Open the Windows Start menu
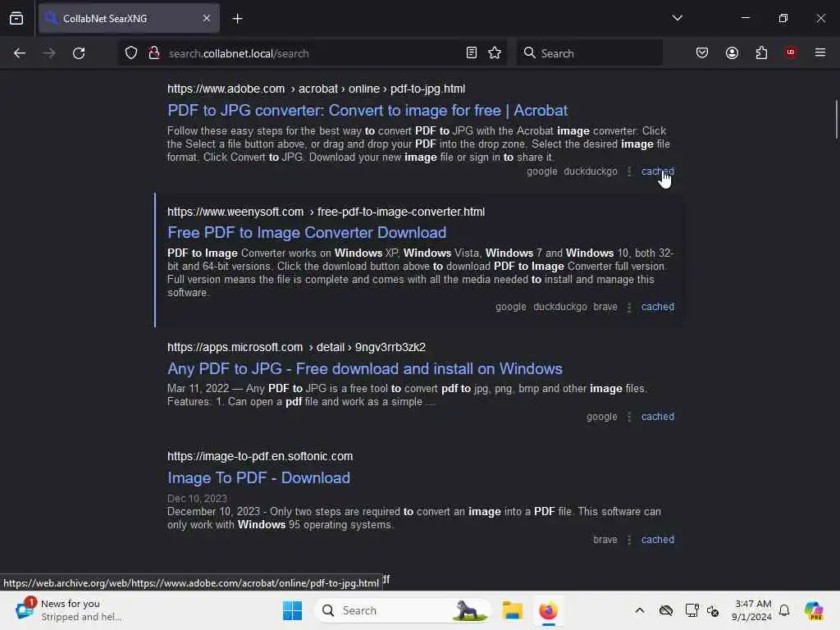840x630 pixels. point(292,610)
